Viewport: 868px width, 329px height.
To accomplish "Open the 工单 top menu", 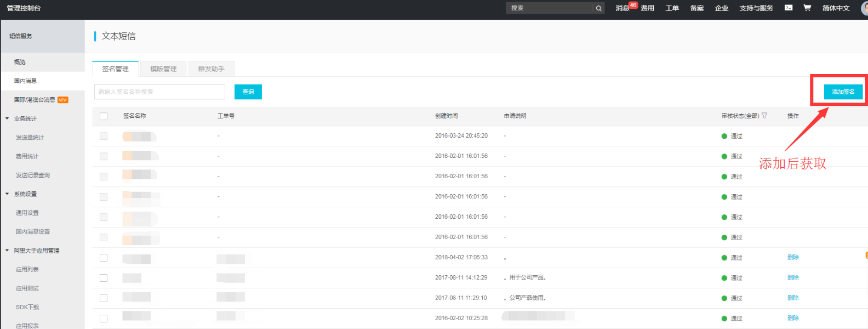I will pos(672,8).
